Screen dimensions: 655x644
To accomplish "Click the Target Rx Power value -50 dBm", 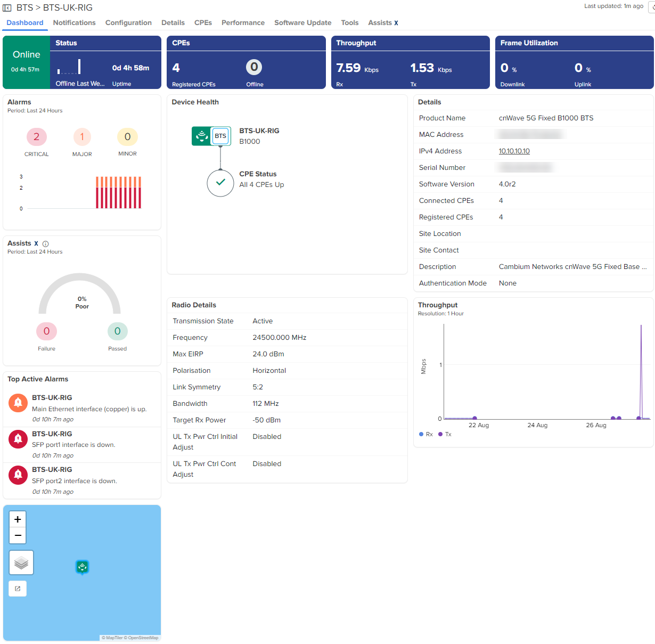I will [267, 420].
